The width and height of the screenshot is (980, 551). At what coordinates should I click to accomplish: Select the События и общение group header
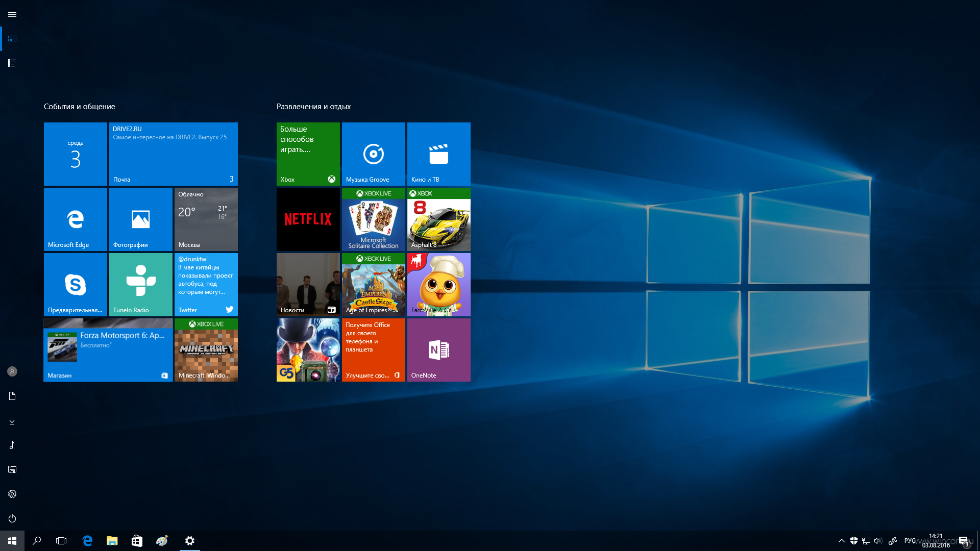coord(79,107)
